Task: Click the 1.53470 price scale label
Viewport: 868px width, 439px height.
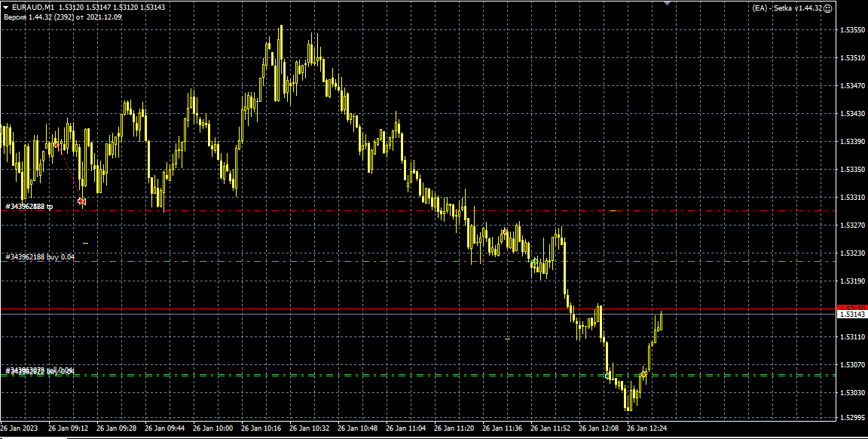Action: pyautogui.click(x=852, y=86)
